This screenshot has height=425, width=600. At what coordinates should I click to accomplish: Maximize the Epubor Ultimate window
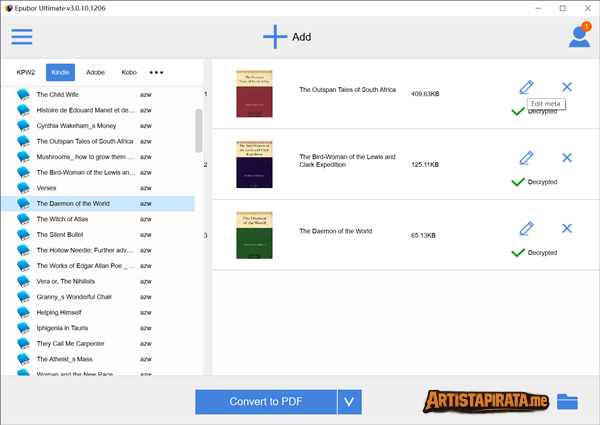(x=562, y=8)
